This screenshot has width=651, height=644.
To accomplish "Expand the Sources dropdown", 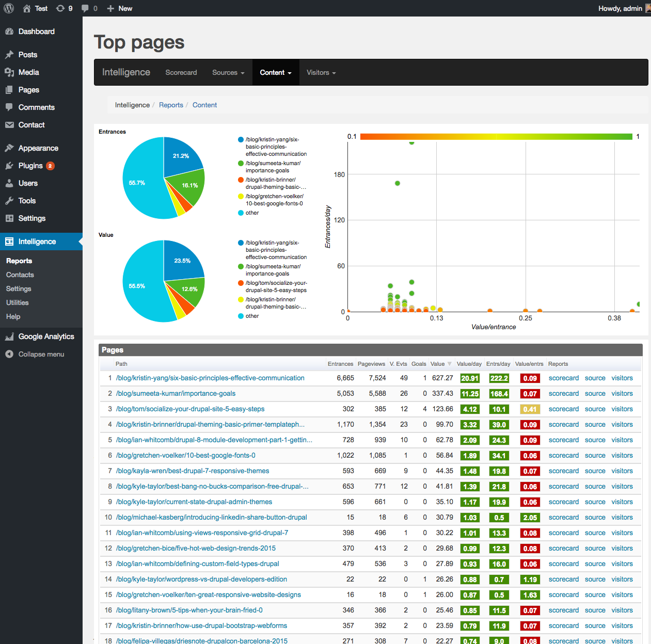I will pos(228,72).
